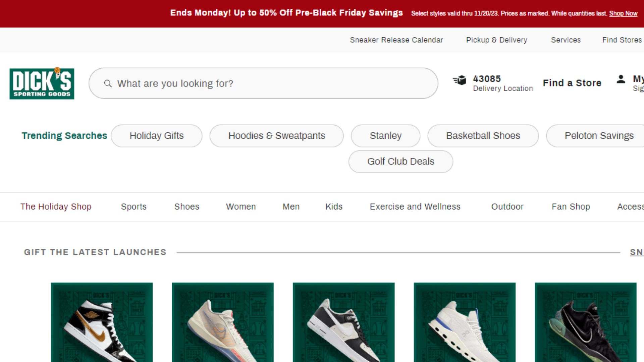Viewport: 644px width, 362px height.
Task: Open the white On running shoe thumbnail
Action: (x=465, y=322)
